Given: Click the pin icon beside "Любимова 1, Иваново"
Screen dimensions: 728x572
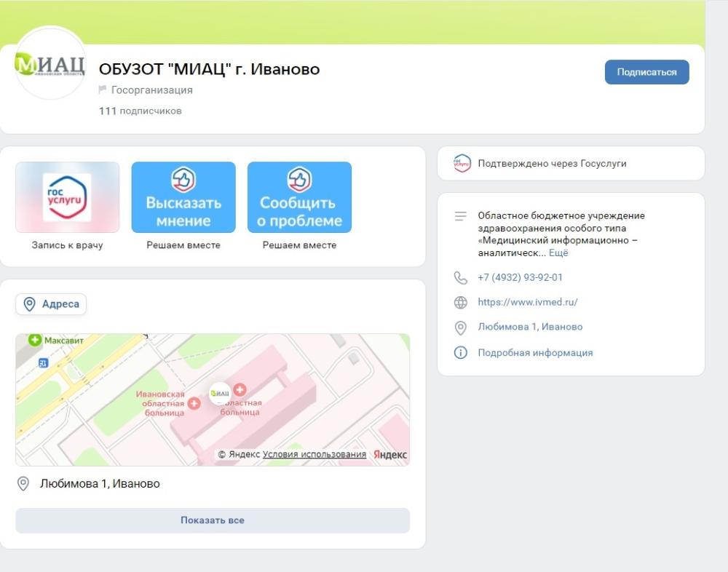Looking at the screenshot, I should (x=459, y=327).
